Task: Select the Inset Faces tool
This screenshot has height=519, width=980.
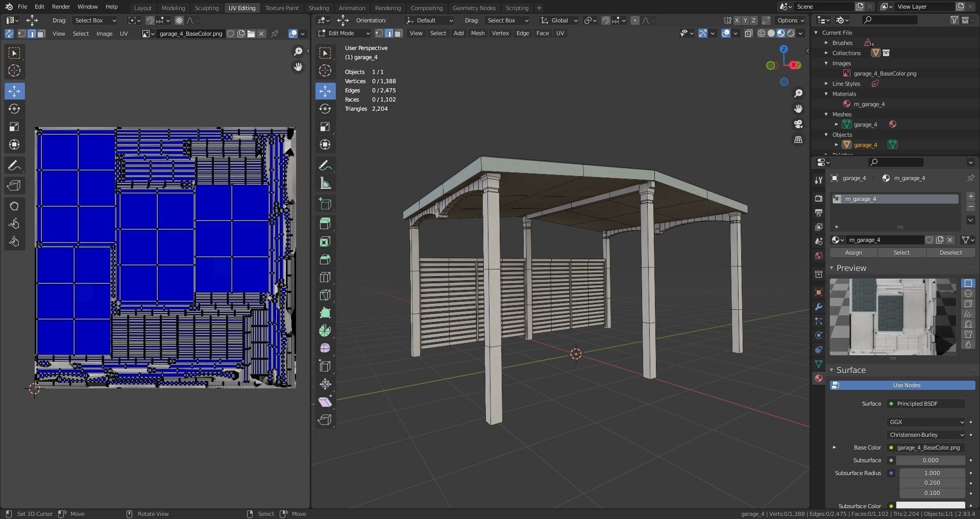Action: click(x=325, y=241)
